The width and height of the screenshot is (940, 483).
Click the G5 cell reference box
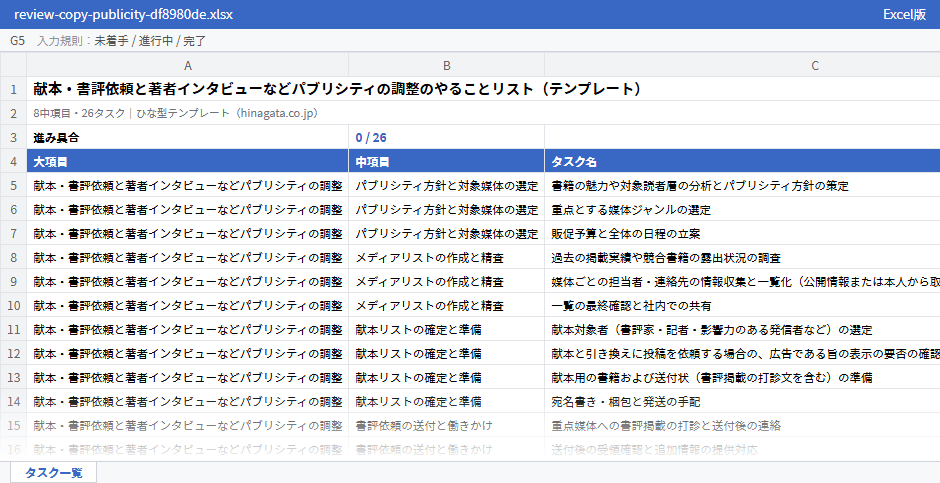[x=17, y=41]
